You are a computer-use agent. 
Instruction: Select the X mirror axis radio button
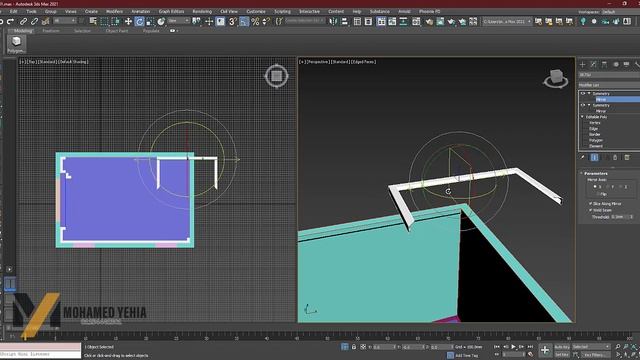click(x=595, y=187)
